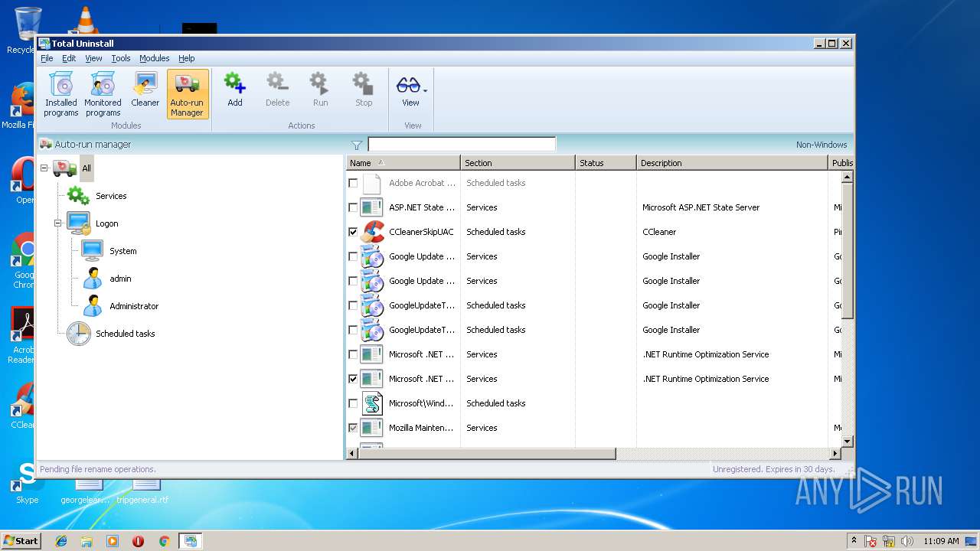Click the volume icon in system tray

pos(906,541)
